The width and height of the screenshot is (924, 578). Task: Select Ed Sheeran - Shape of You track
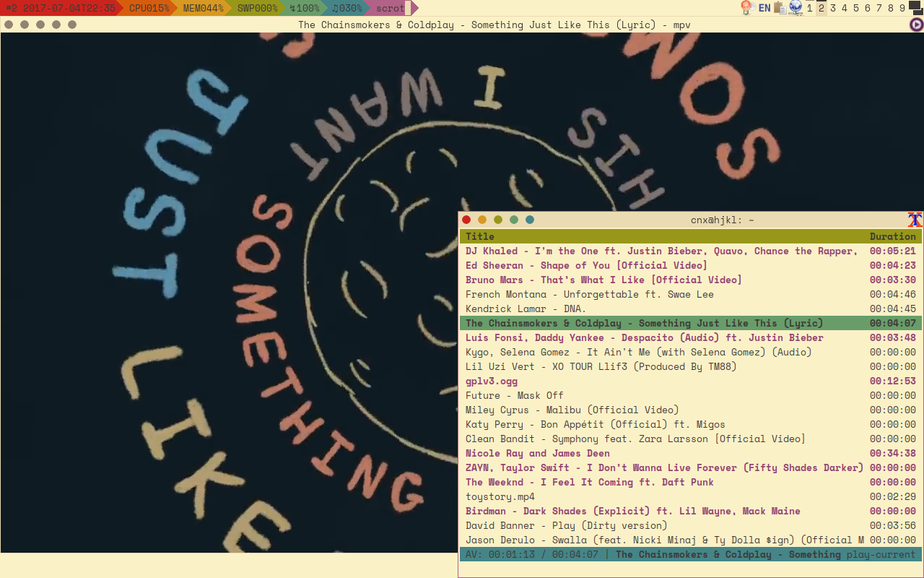tap(691, 265)
